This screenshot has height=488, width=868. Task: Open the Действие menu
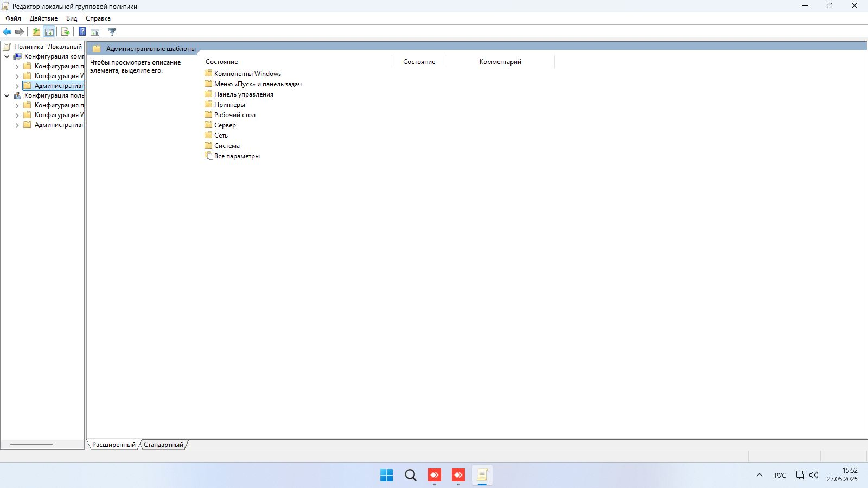44,18
